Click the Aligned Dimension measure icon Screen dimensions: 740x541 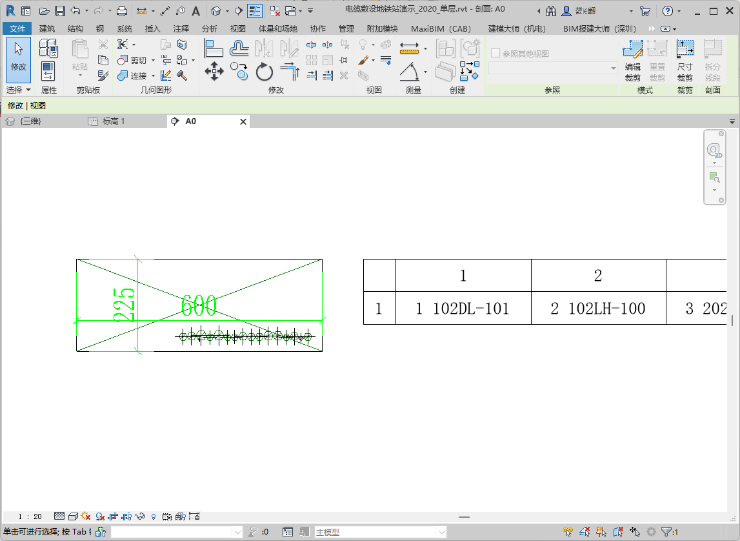pos(408,47)
